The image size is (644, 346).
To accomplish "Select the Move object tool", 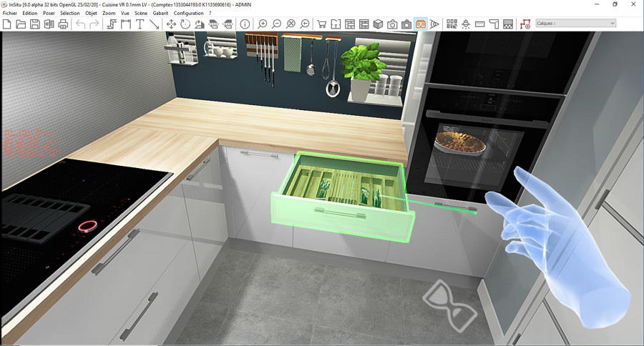I will pyautogui.click(x=171, y=24).
